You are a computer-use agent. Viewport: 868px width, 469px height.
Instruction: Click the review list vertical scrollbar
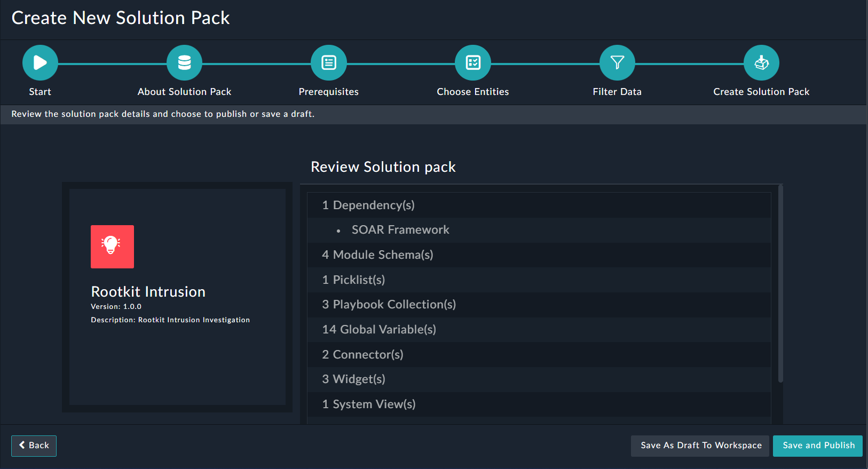pyautogui.click(x=780, y=284)
